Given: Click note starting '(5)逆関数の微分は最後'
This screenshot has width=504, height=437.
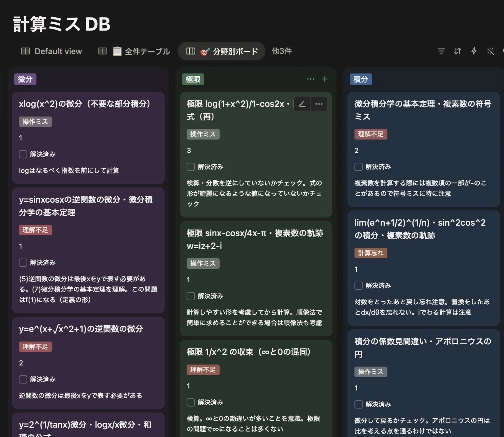Looking at the screenshot, I should (88, 289).
